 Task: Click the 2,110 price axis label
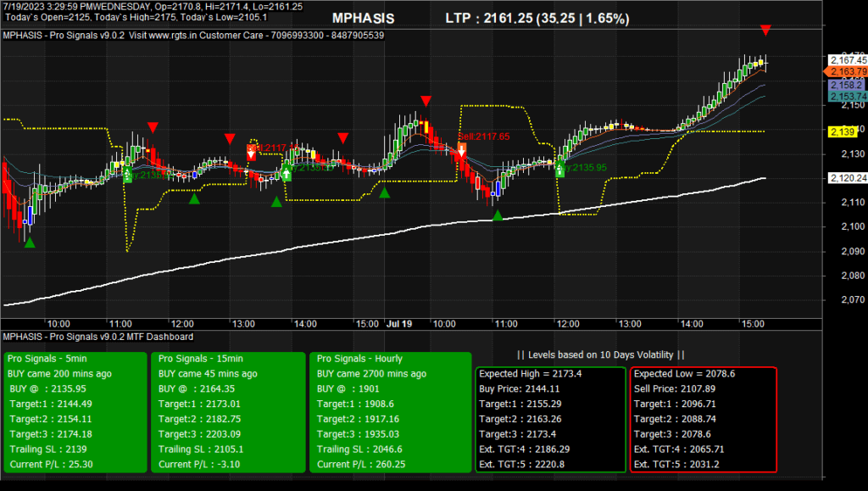[853, 203]
